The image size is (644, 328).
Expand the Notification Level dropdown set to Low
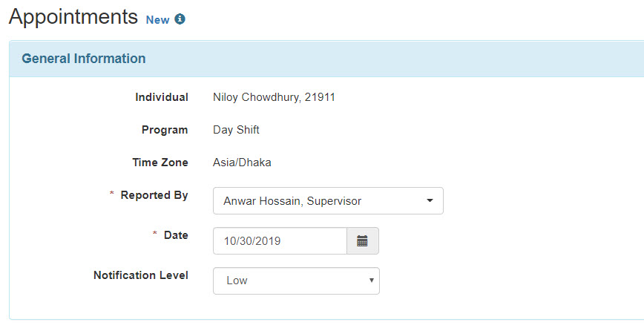pos(296,281)
